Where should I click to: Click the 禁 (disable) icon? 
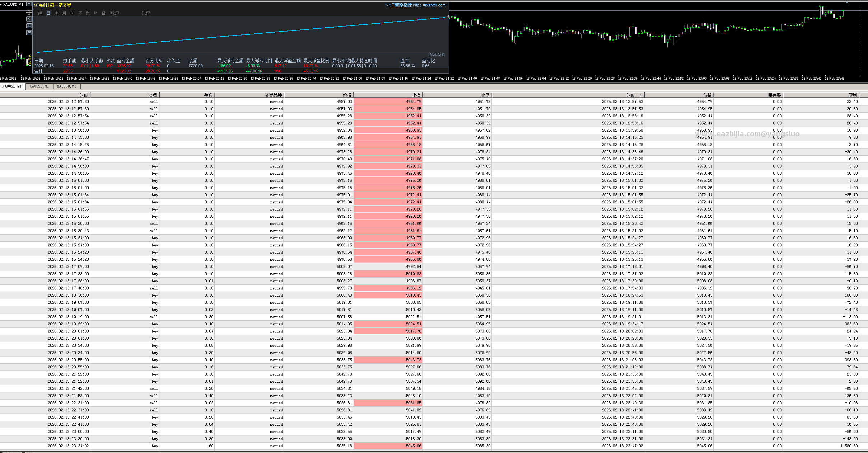pos(29,26)
